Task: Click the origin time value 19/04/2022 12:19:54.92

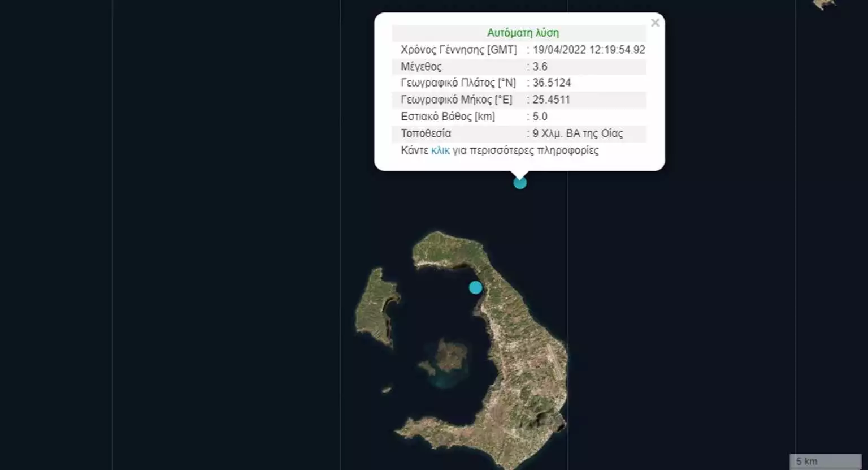Action: tap(588, 50)
